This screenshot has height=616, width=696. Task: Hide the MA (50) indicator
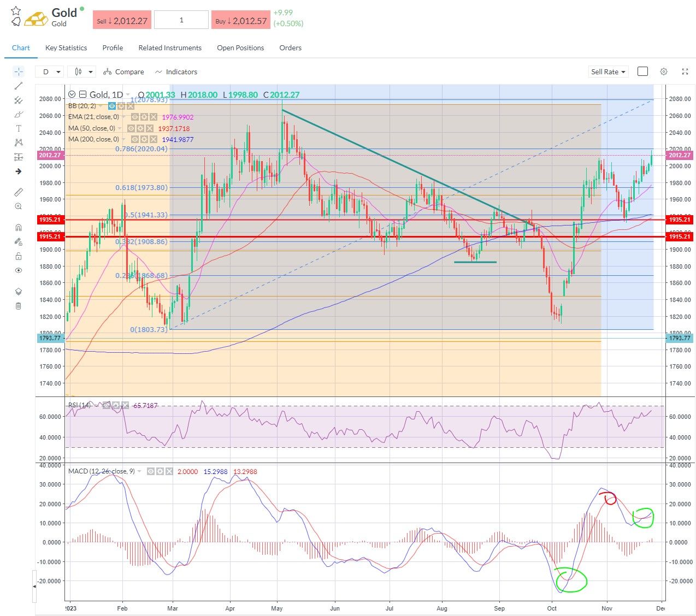coord(131,128)
